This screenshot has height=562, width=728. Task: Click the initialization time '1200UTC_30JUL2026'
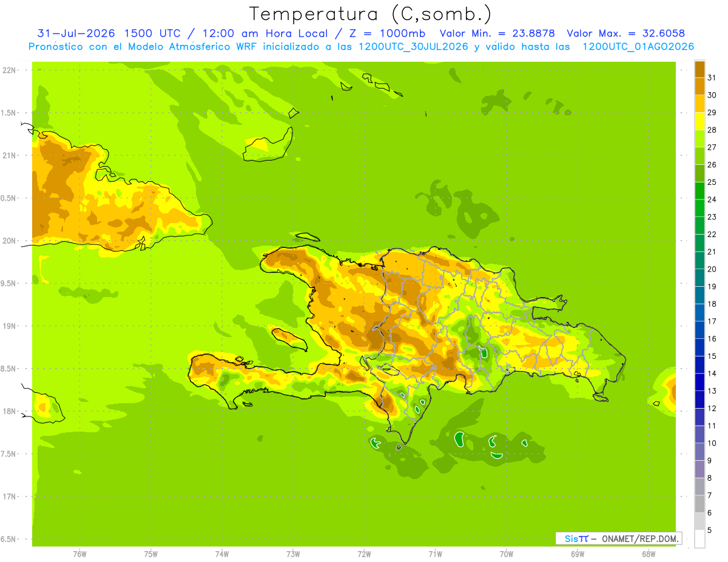pyautogui.click(x=413, y=47)
